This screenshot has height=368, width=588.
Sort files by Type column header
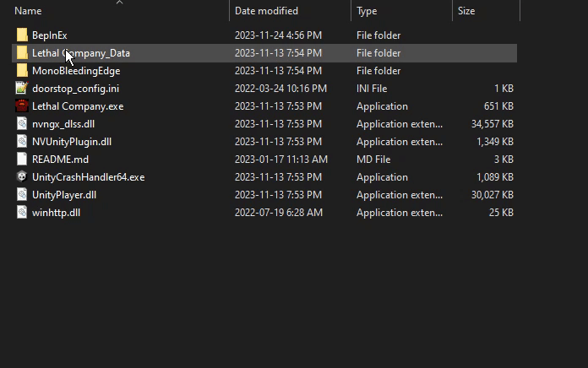pos(367,11)
